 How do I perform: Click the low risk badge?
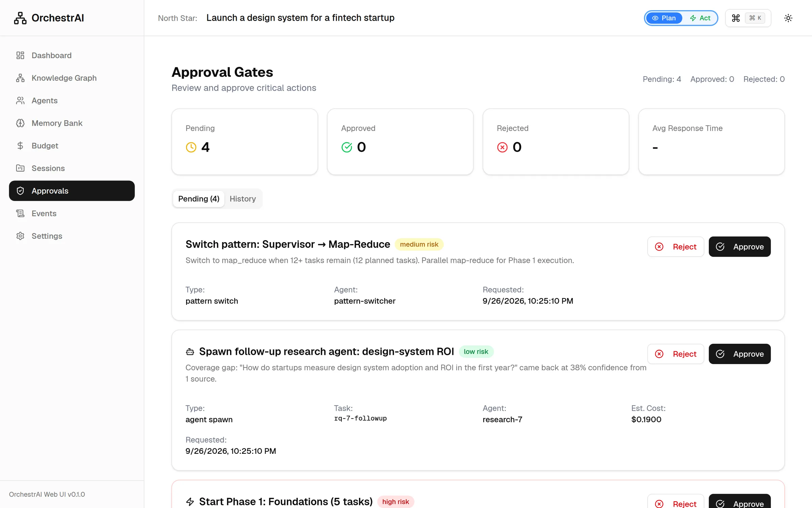point(476,352)
